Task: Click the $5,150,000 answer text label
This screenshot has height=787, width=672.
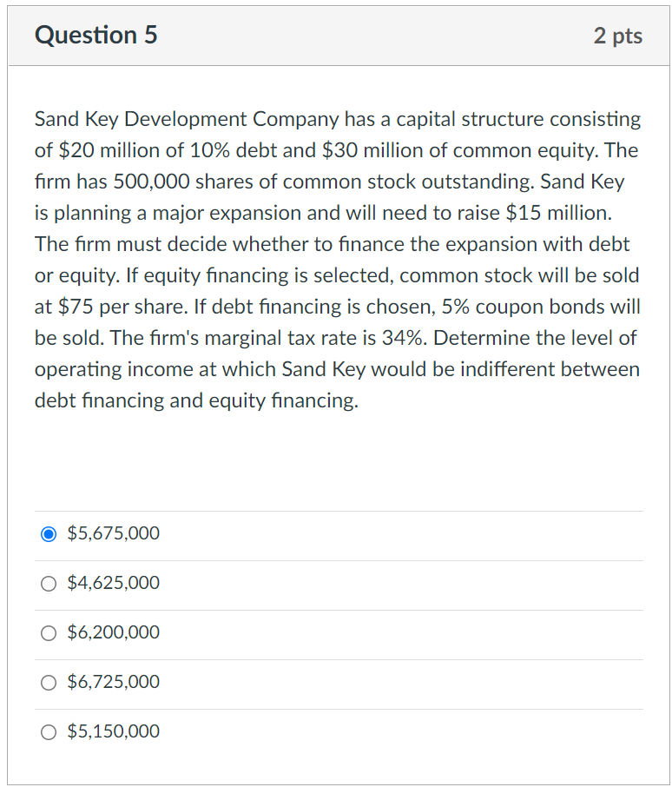Action: tap(113, 731)
